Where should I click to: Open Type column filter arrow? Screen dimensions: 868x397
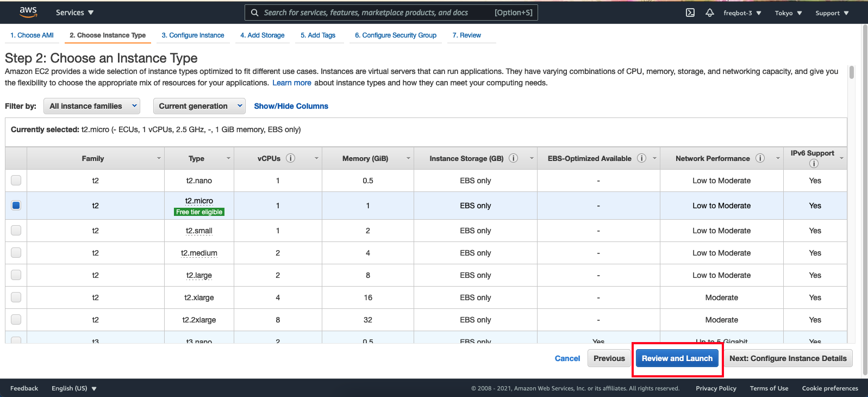tap(228, 158)
